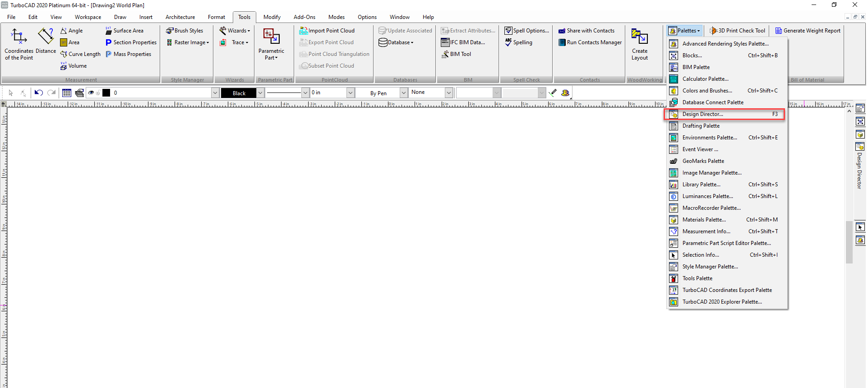The width and height of the screenshot is (868, 388).
Task: Run Contacts Manager
Action: pos(590,42)
